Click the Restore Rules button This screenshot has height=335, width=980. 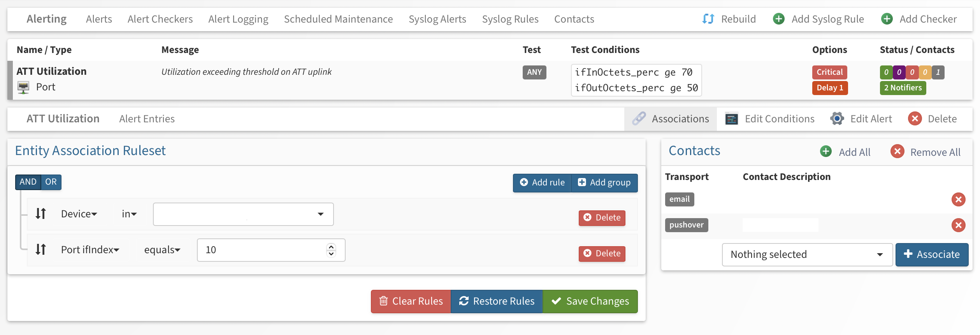[x=497, y=301]
